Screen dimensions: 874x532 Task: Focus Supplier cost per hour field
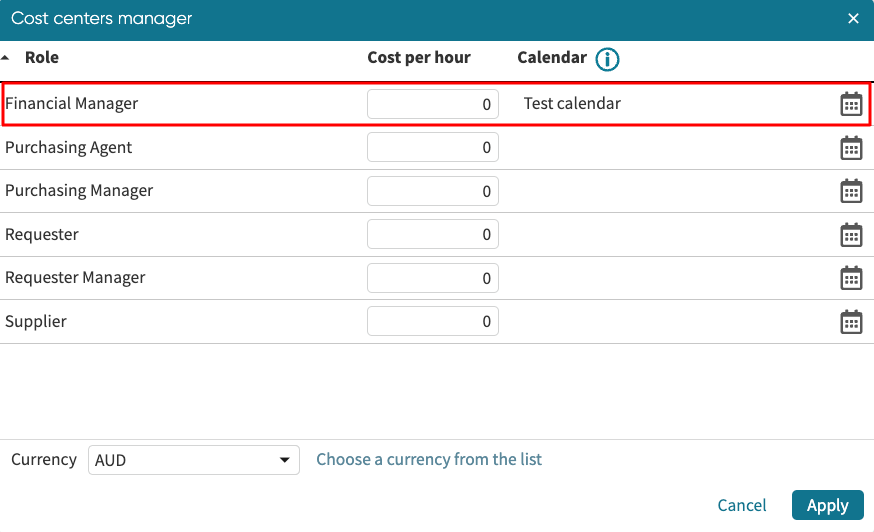click(x=432, y=322)
